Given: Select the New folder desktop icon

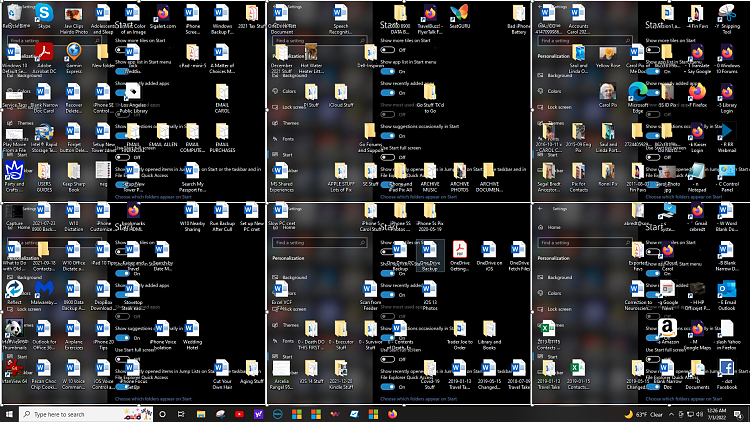Looking at the screenshot, I should coord(103,54).
